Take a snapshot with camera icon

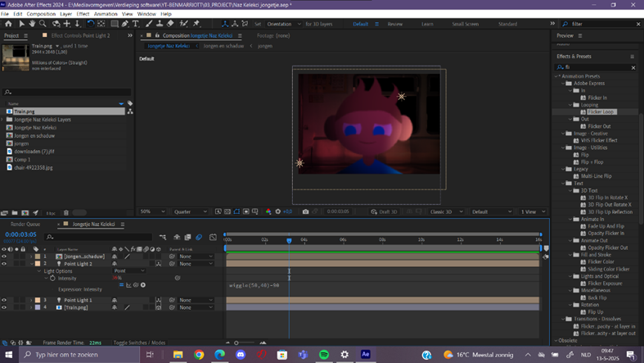(305, 211)
